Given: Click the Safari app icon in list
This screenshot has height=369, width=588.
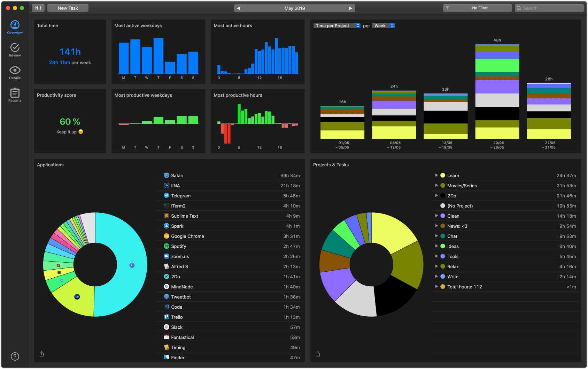Looking at the screenshot, I should tap(167, 175).
